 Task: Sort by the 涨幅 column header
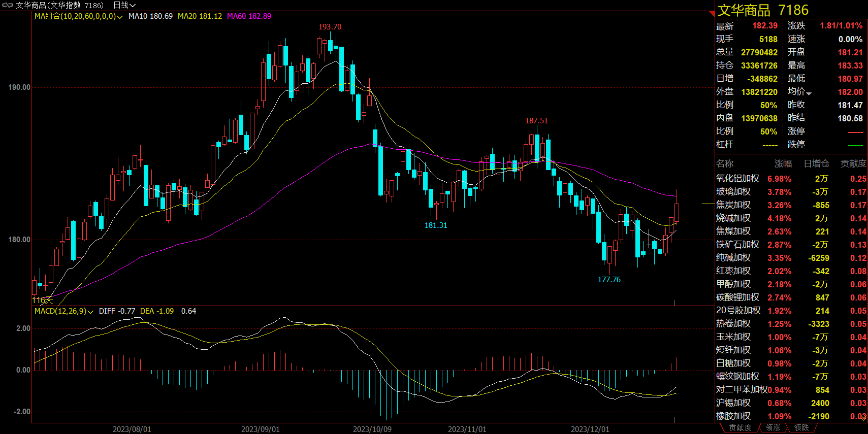tap(783, 163)
